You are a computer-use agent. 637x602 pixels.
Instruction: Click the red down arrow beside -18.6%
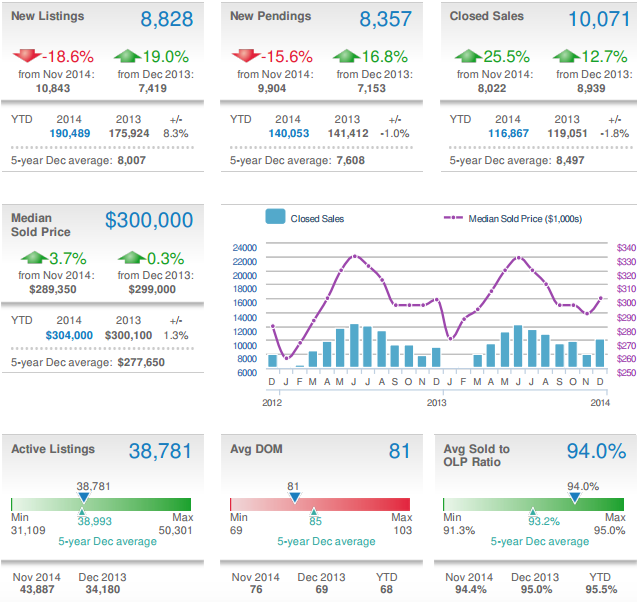27,56
